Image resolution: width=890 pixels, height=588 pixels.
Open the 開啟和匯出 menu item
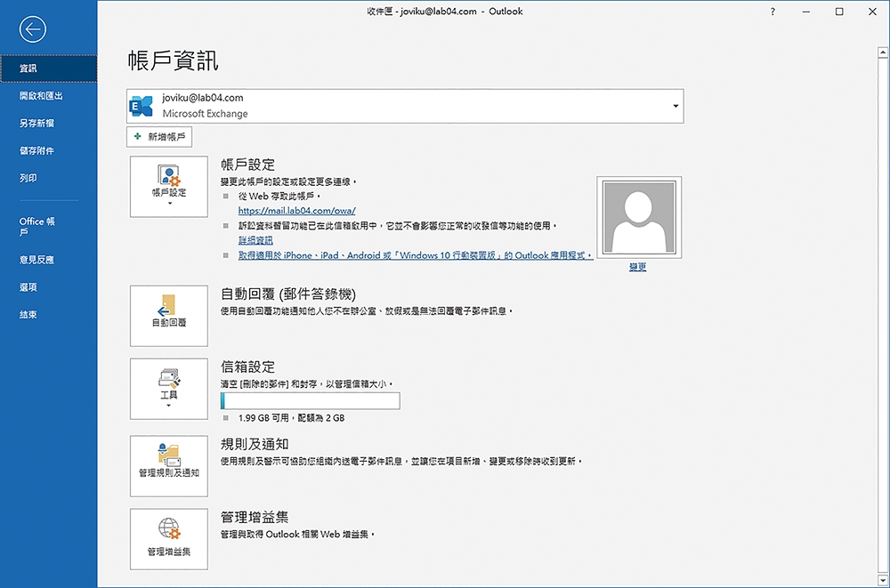(x=49, y=96)
